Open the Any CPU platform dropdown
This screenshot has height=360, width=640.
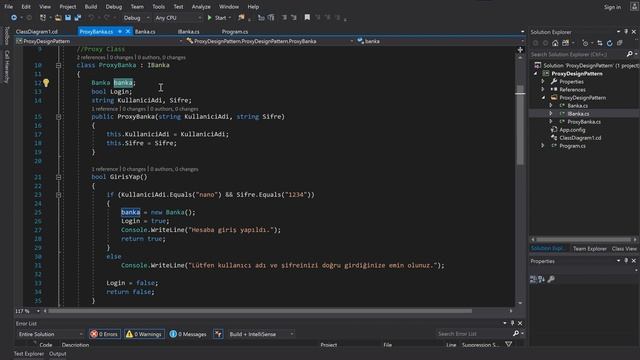(x=178, y=18)
